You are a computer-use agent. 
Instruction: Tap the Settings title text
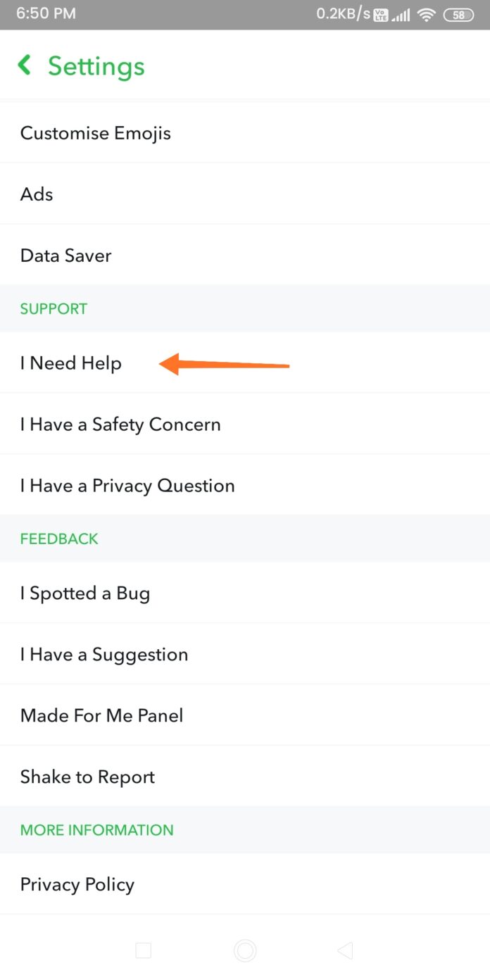point(96,66)
